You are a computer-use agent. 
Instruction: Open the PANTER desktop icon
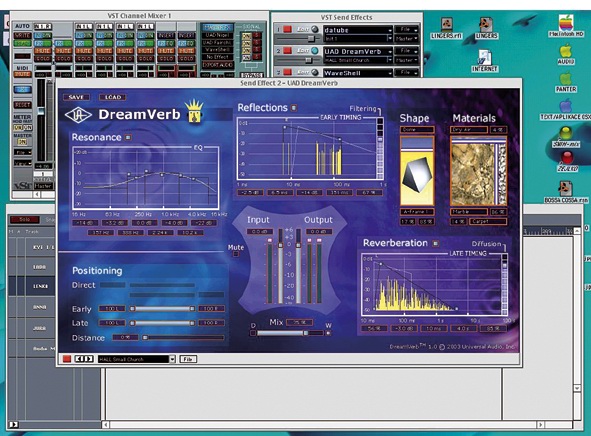pyautogui.click(x=566, y=79)
